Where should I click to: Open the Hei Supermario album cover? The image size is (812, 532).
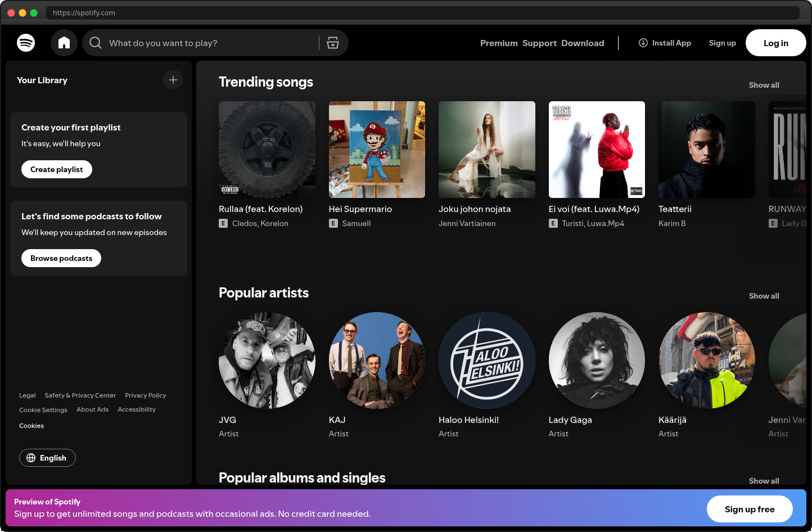click(377, 149)
